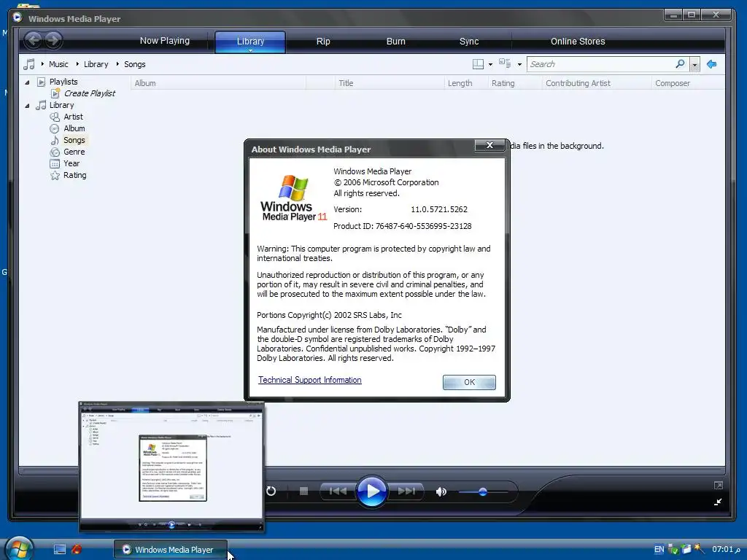Click the Windows Media Player taskbar preview thumbnail
This screenshot has height=560, width=747.
point(171,467)
